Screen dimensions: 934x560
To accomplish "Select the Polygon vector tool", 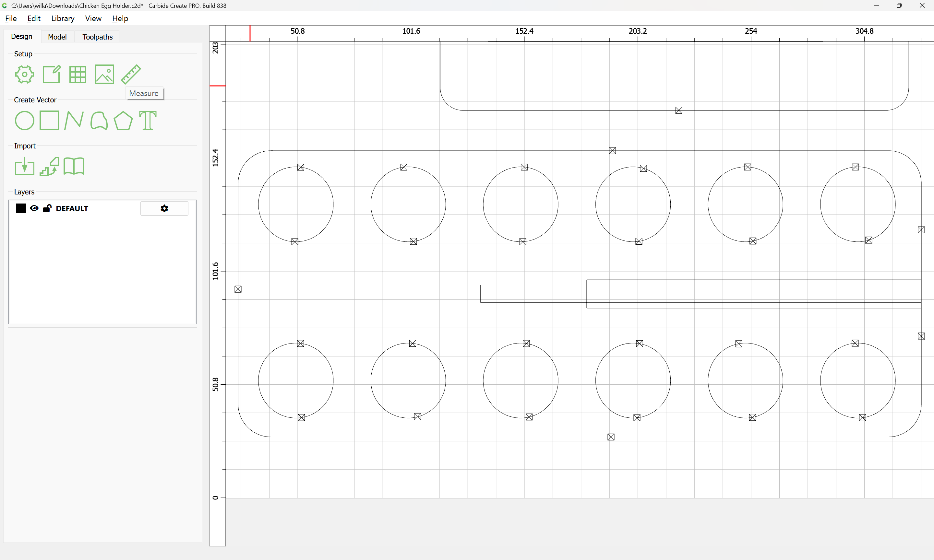I will pos(123,121).
